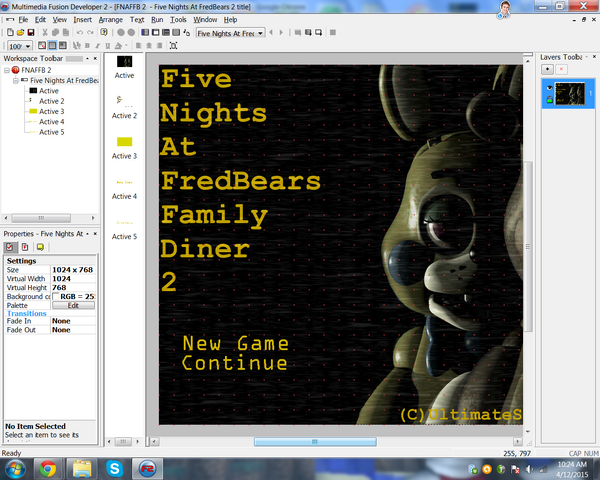This screenshot has height=480, width=600.
Task: Open the Arrange menu
Action: point(111,20)
